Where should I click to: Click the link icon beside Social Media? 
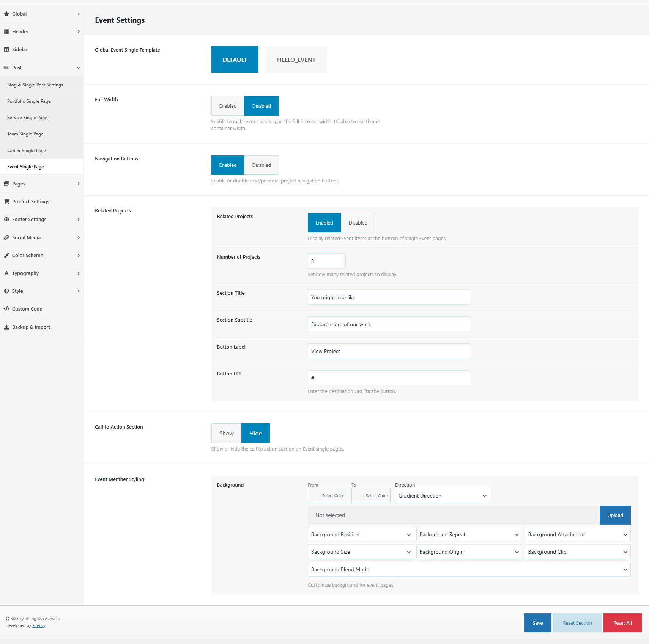click(x=6, y=238)
